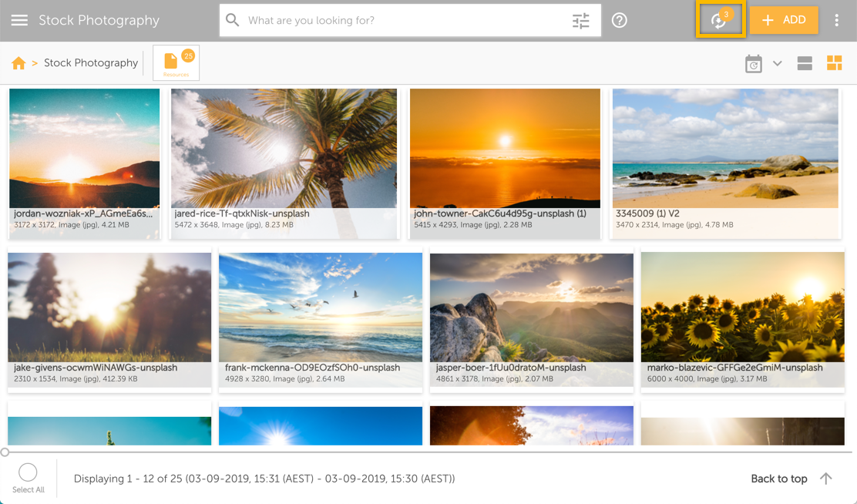Expand the sort options chevron dropdown
The height and width of the screenshot is (504, 857).
777,63
